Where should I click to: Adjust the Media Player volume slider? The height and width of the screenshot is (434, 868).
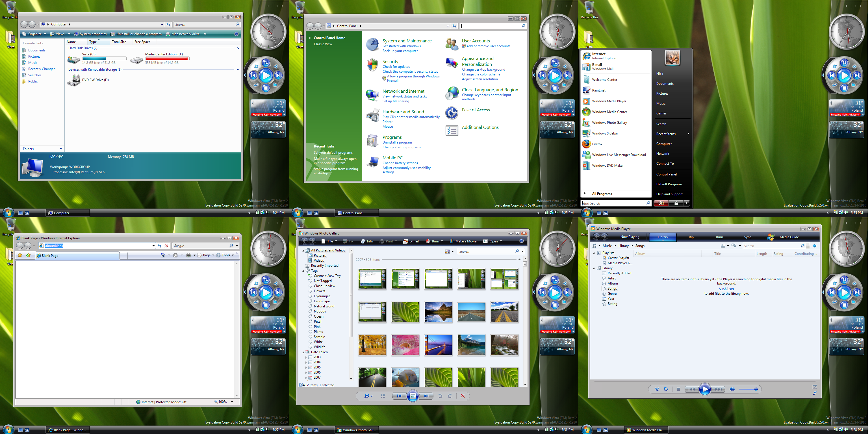tap(748, 389)
